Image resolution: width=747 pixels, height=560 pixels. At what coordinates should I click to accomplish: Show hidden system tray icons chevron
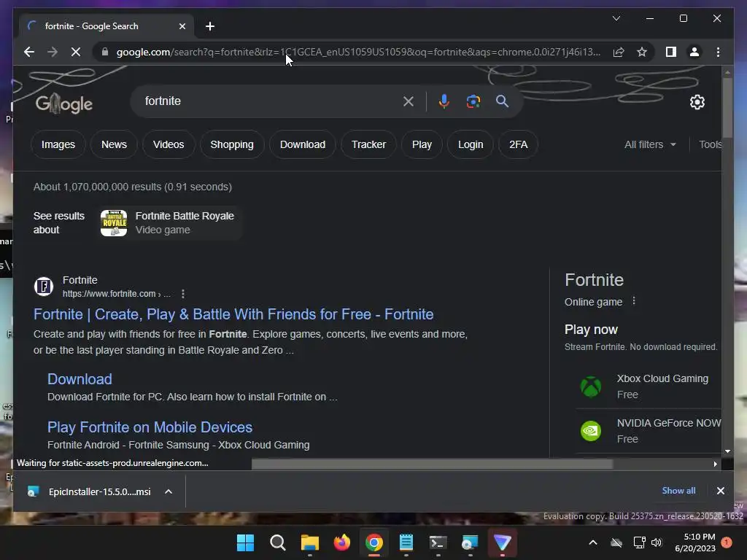coord(593,542)
